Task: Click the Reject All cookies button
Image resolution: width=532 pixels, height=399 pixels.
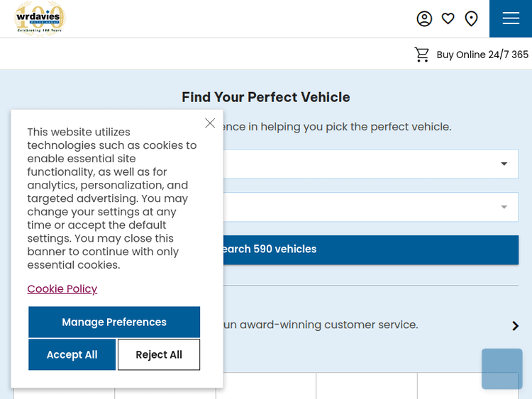Action: click(x=159, y=354)
